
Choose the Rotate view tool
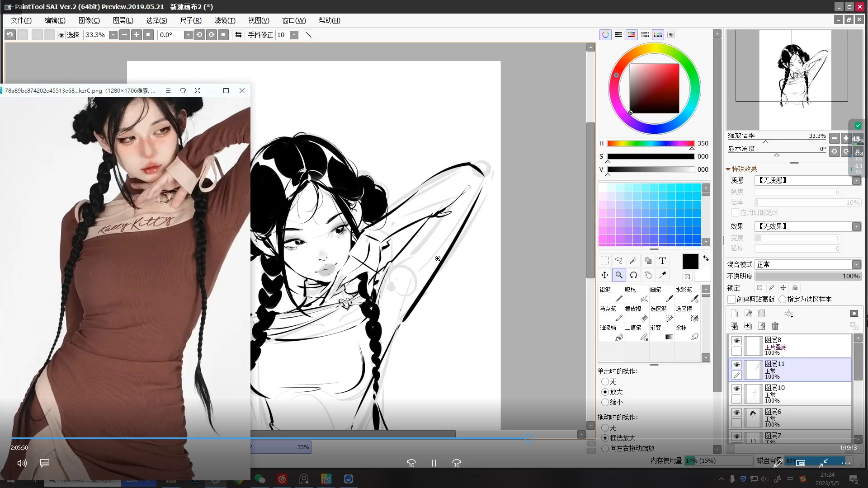click(633, 275)
